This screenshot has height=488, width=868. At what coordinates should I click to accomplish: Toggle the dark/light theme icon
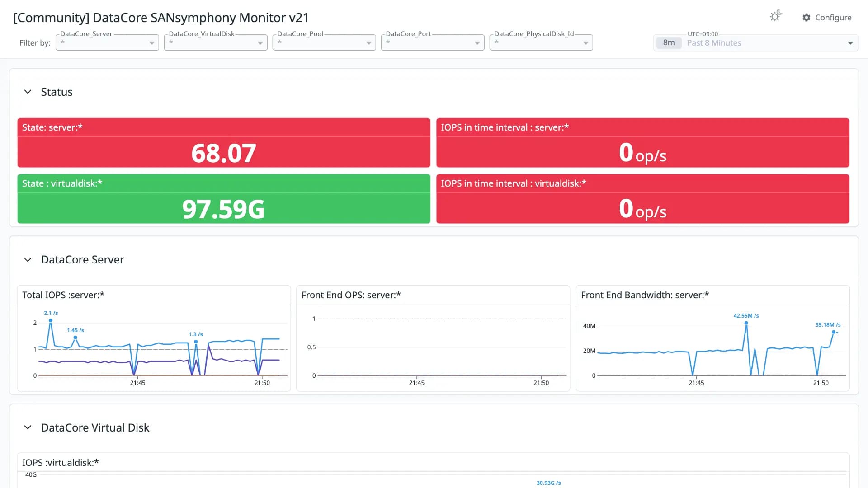(x=775, y=16)
